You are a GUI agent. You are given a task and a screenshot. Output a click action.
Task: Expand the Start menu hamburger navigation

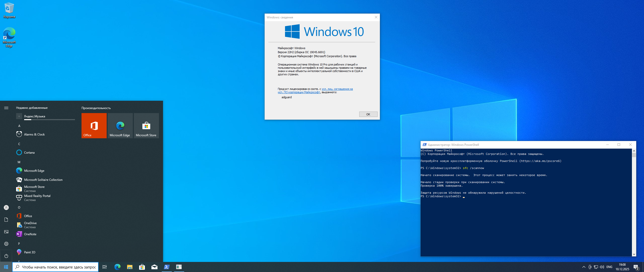[x=6, y=108]
